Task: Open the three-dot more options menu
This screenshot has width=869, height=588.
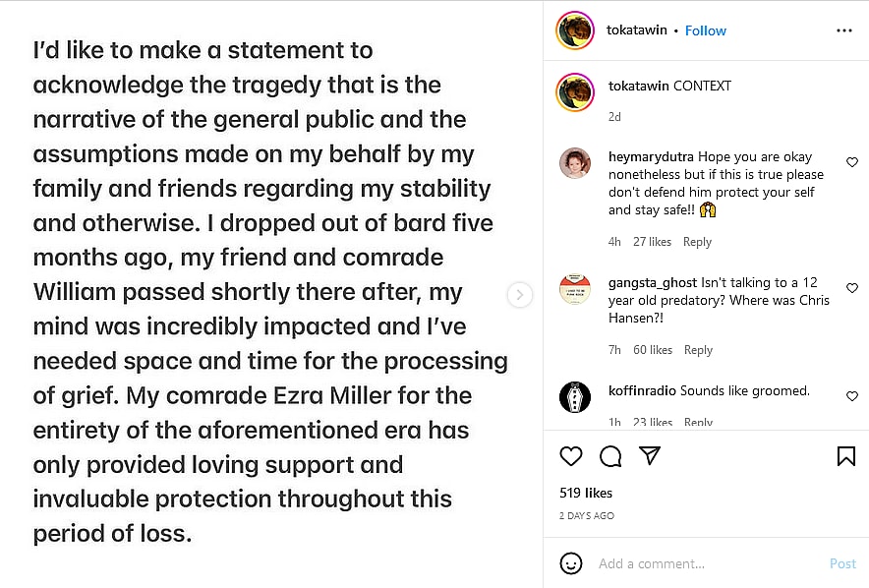Action: click(844, 30)
